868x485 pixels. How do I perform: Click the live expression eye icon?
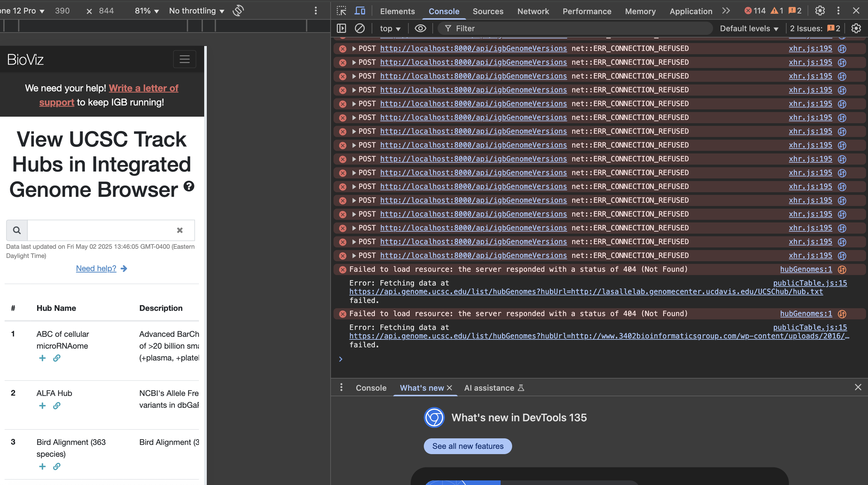click(420, 28)
